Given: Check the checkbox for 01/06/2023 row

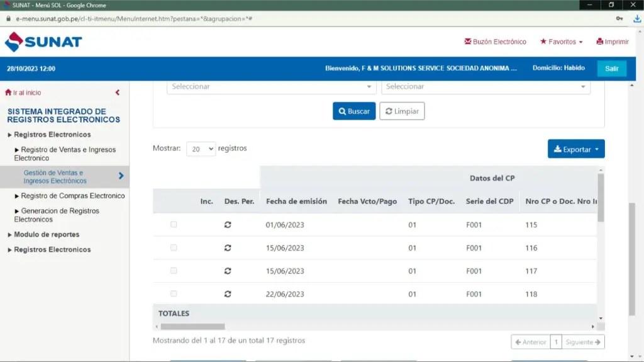Looking at the screenshot, I should click(174, 225).
